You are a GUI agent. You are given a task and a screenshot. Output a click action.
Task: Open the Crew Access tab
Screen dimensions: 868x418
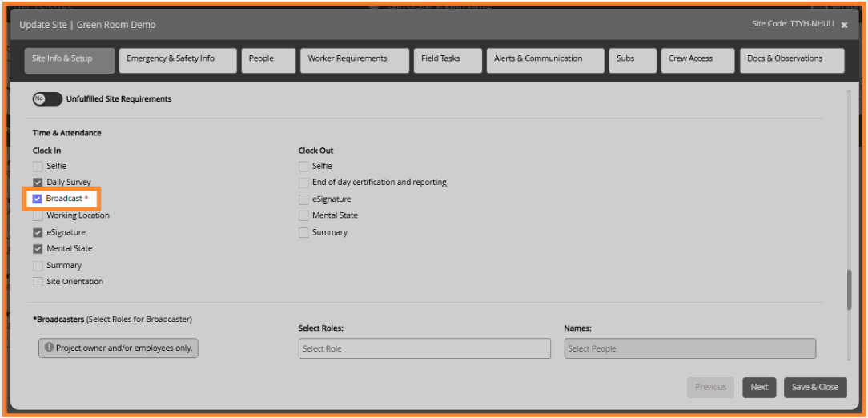pos(697,61)
